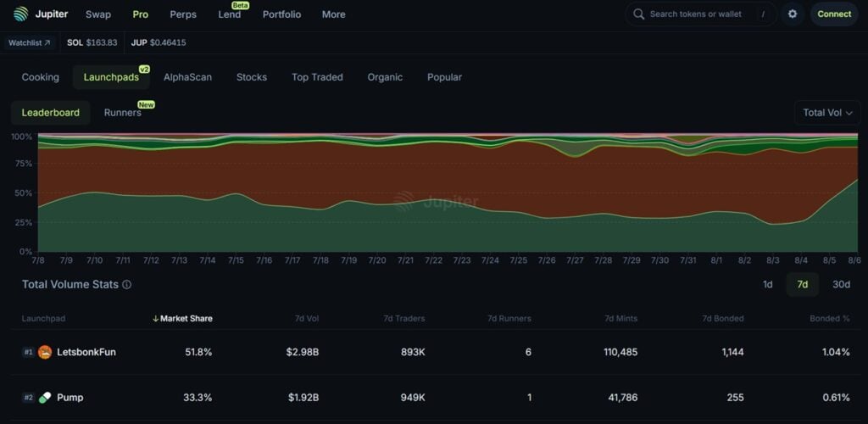
Task: Select the 7d time range
Action: [x=802, y=285]
